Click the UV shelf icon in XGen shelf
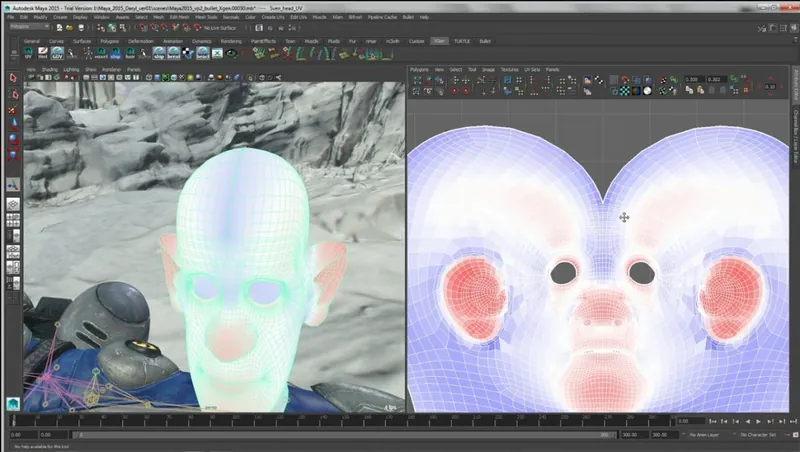This screenshot has height=452, width=800. [x=29, y=53]
